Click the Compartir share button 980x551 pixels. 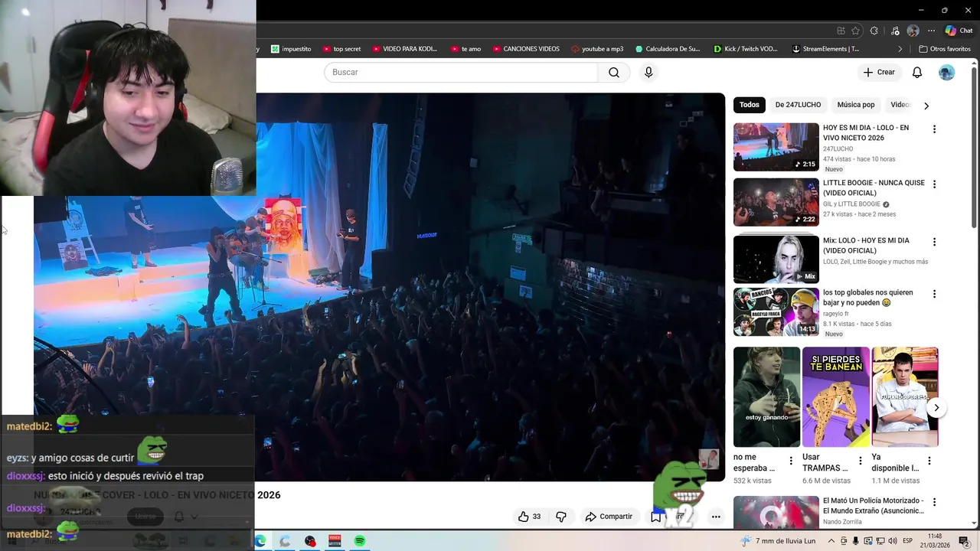point(609,517)
